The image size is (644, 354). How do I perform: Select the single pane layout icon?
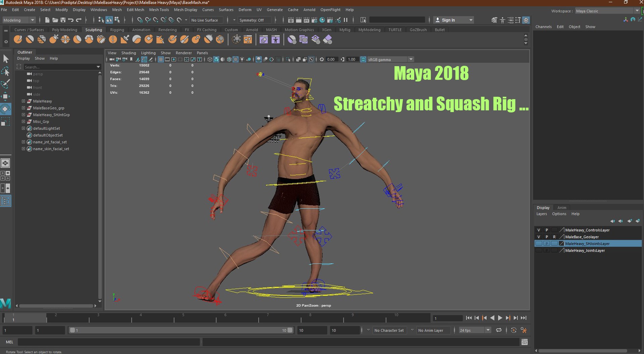(x=5, y=163)
